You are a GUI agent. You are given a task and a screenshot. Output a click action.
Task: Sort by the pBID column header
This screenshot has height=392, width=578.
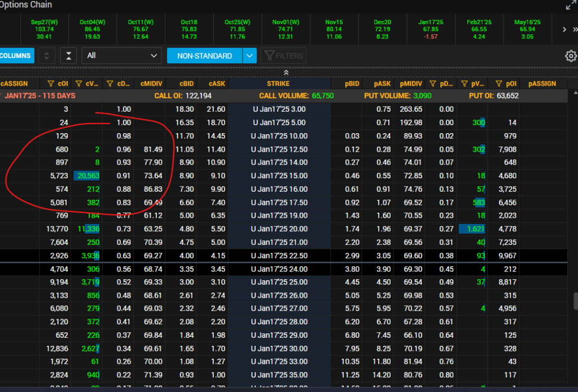352,83
